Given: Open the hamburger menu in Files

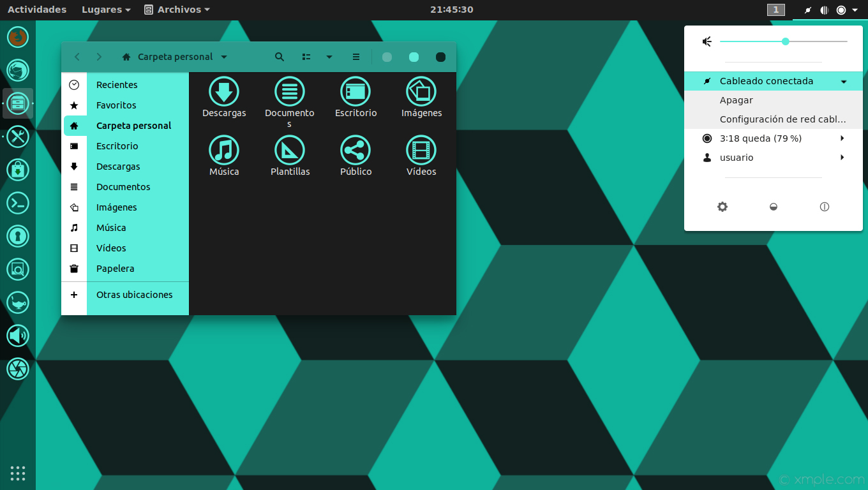Looking at the screenshot, I should [x=356, y=57].
